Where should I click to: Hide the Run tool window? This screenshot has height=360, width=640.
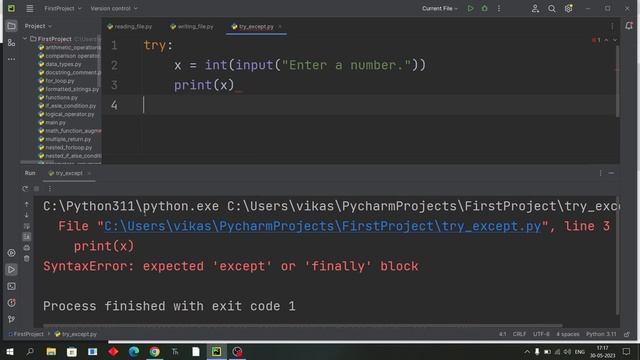(611, 173)
